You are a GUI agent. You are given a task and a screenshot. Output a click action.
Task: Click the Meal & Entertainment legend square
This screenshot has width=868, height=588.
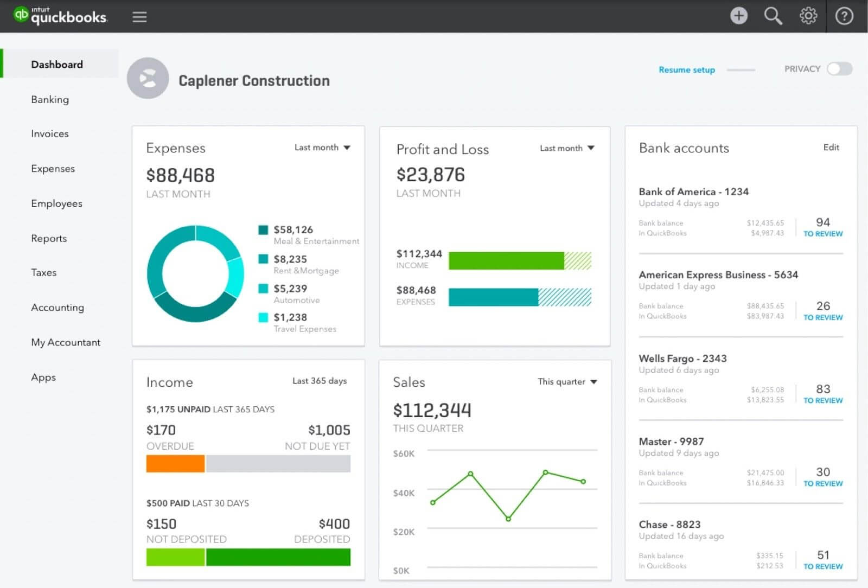click(263, 229)
